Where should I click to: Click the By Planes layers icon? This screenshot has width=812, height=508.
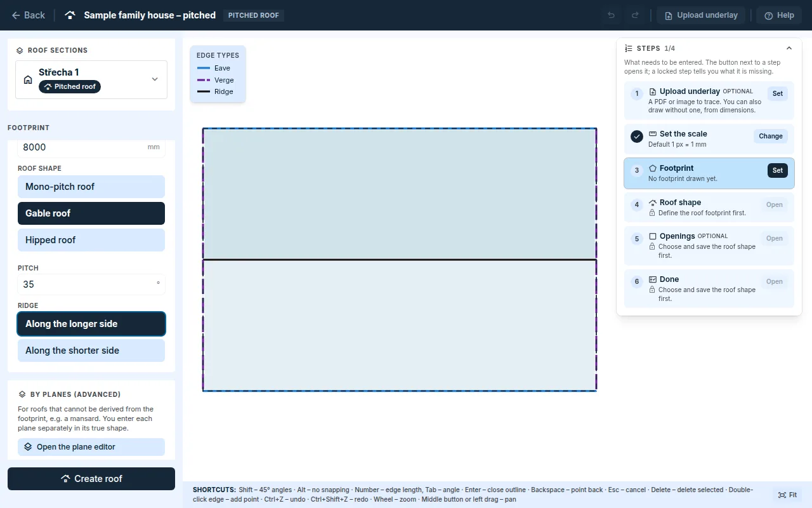tap(22, 394)
